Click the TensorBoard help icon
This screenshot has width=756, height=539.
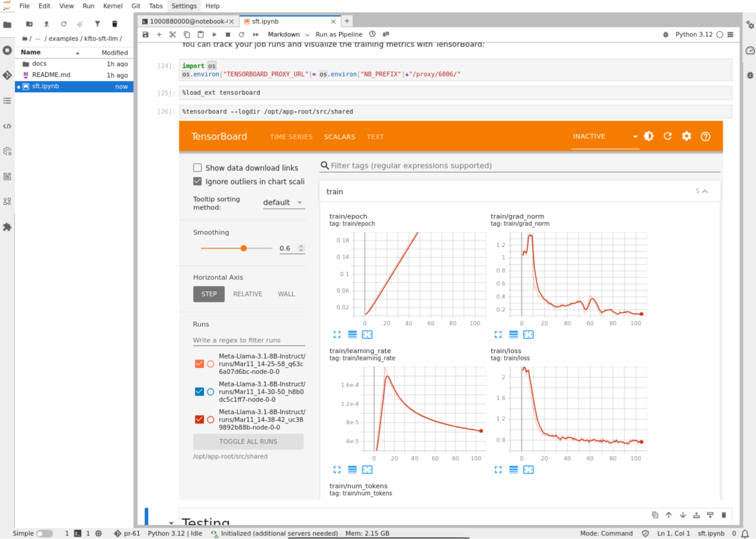[705, 137]
